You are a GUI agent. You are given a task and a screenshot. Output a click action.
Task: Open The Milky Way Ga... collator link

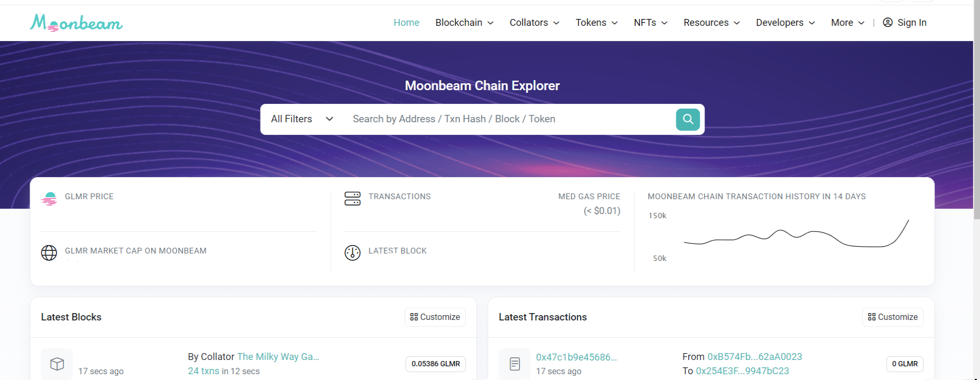pos(278,357)
